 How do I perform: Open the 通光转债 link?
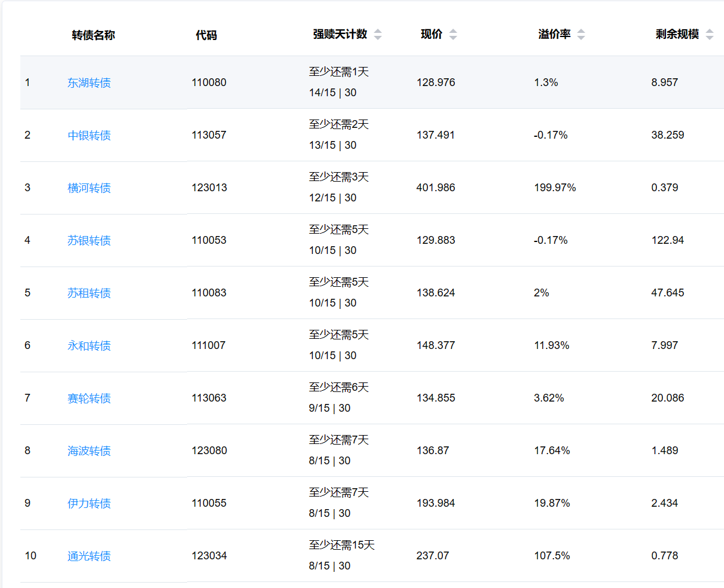[x=89, y=556]
